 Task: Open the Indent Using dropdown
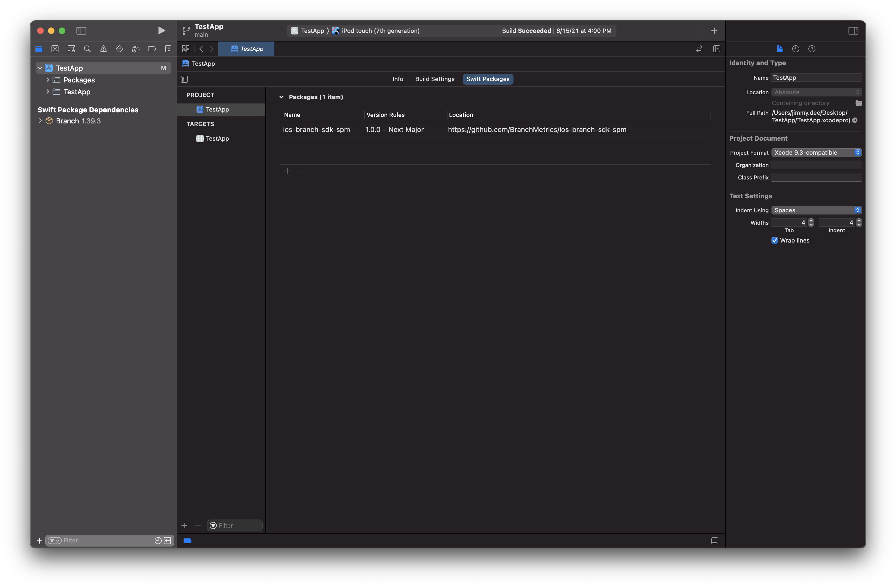click(x=816, y=210)
